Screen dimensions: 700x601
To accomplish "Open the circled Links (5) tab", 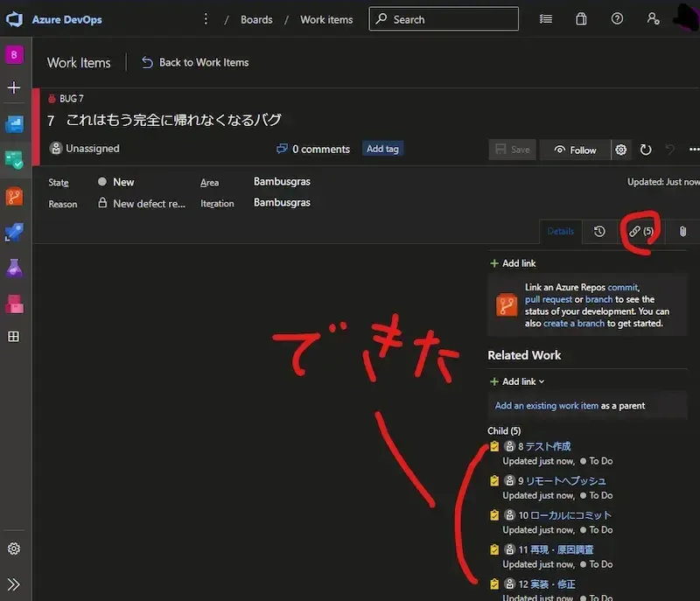I will [640, 231].
